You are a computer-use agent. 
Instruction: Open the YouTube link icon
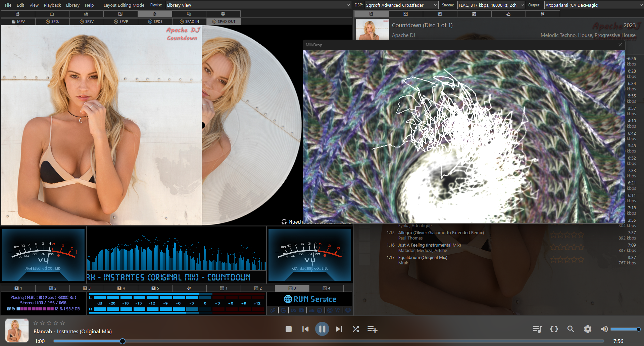(x=301, y=310)
